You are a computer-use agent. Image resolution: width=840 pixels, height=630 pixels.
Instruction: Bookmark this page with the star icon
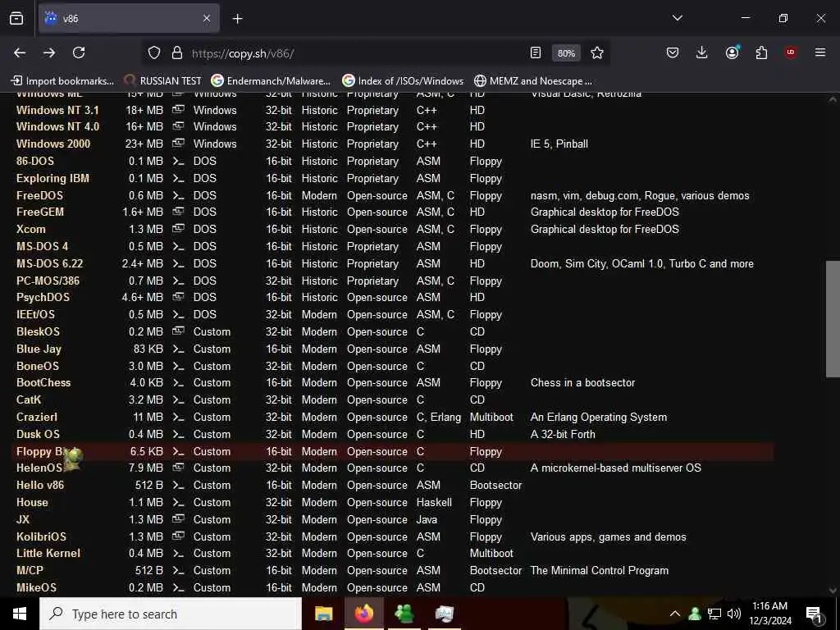pos(597,52)
